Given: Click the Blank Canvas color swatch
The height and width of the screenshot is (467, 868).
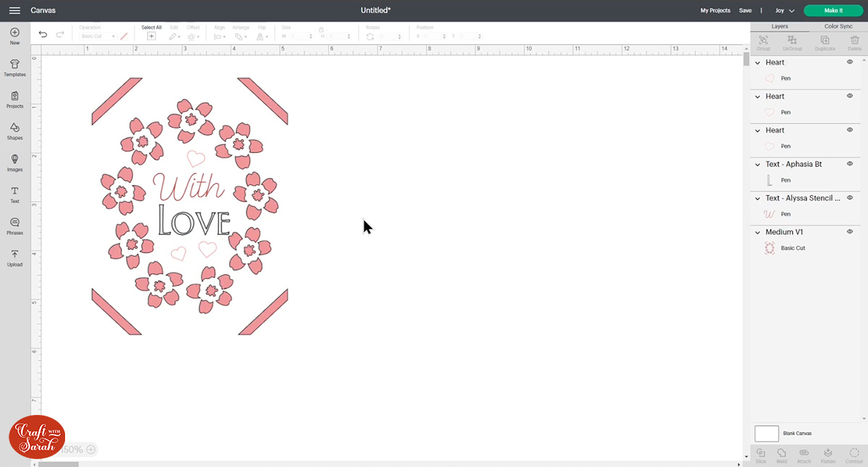Looking at the screenshot, I should pyautogui.click(x=767, y=433).
